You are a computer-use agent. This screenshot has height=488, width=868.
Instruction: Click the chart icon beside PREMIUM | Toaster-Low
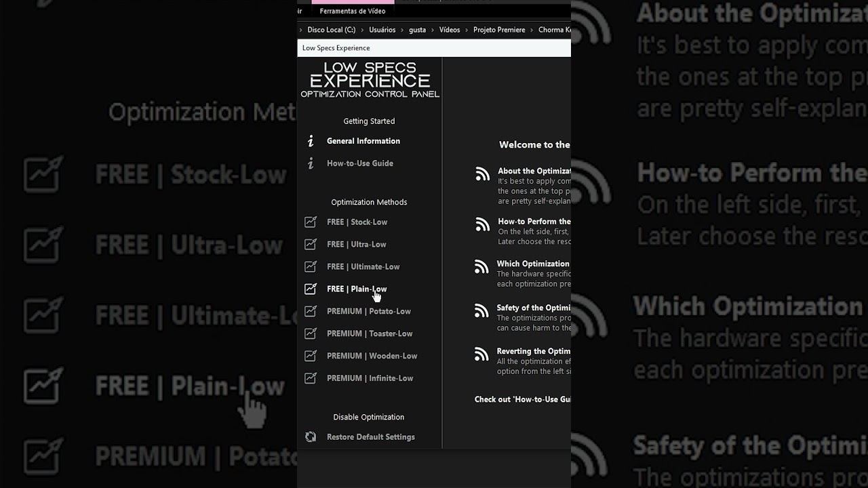coord(311,333)
